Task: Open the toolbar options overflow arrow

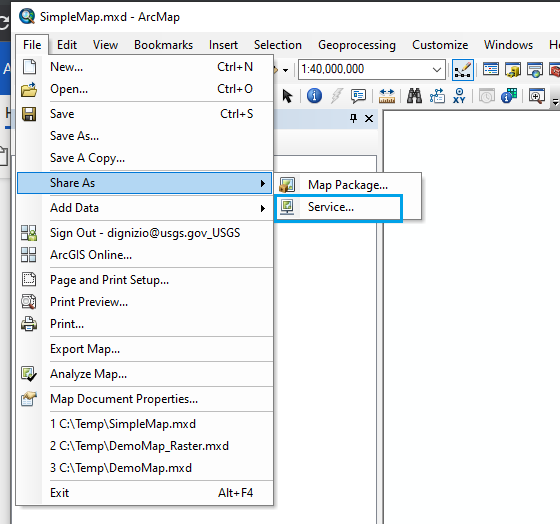Action: (x=555, y=102)
